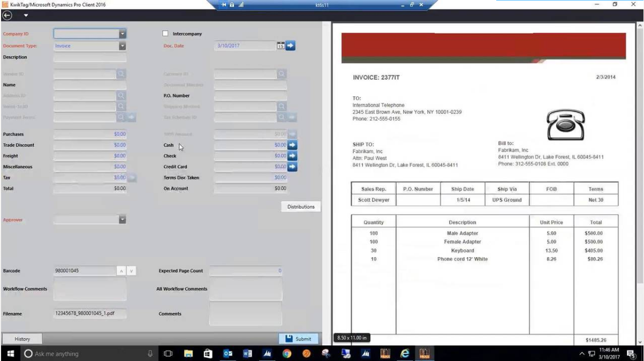
Task: Open Google Chrome from the taskbar
Action: 287,354
